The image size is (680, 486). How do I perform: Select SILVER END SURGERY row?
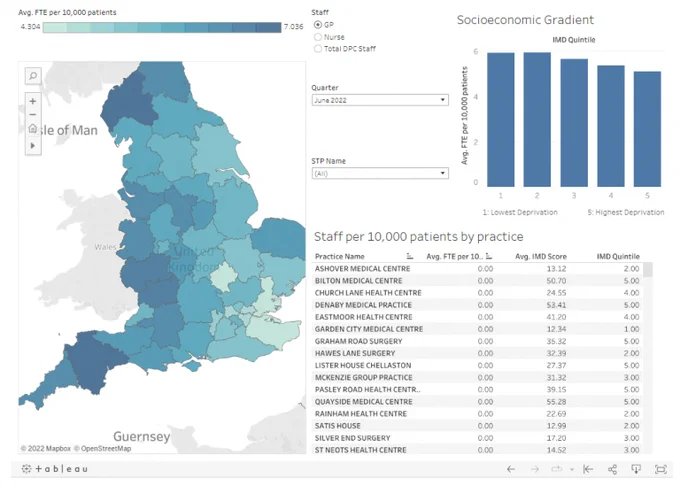[477, 438]
